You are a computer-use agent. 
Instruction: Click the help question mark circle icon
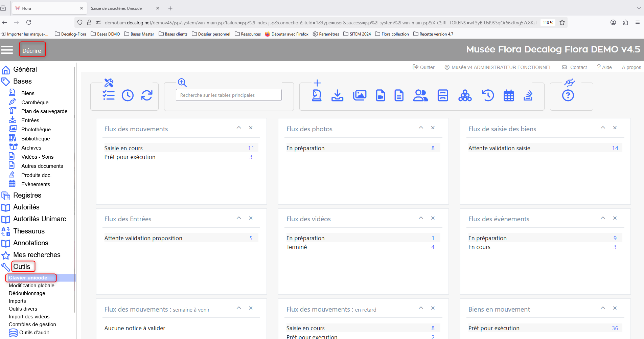[x=568, y=95]
